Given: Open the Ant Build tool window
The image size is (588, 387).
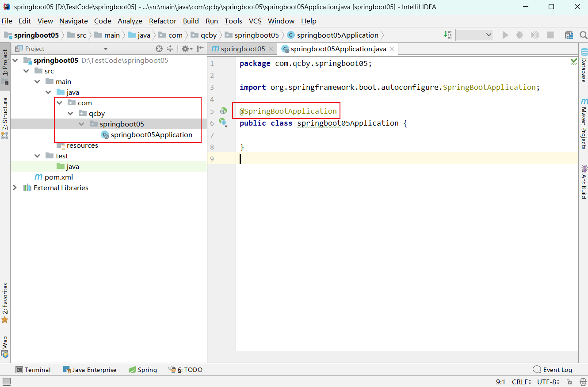Looking at the screenshot, I should pos(584,181).
